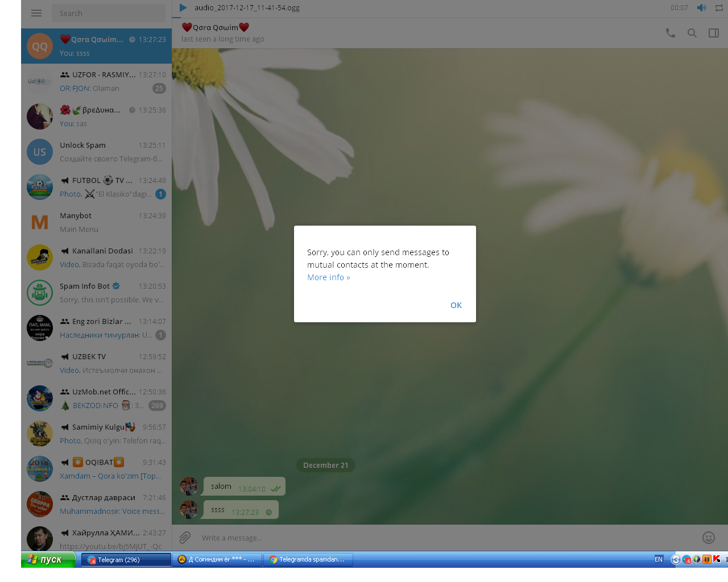Switch to Chrome Telegramda spamdan taskbar window
The width and height of the screenshot is (728, 582).
(308, 559)
